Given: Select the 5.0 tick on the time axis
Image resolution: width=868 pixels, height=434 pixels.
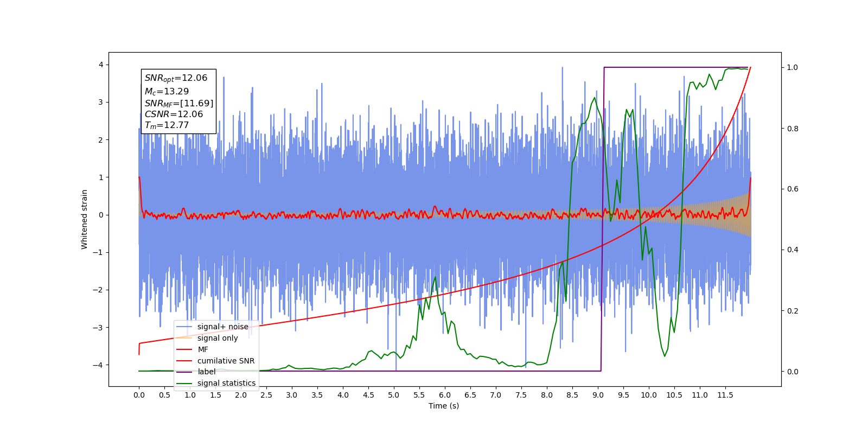Looking at the screenshot, I should (394, 395).
